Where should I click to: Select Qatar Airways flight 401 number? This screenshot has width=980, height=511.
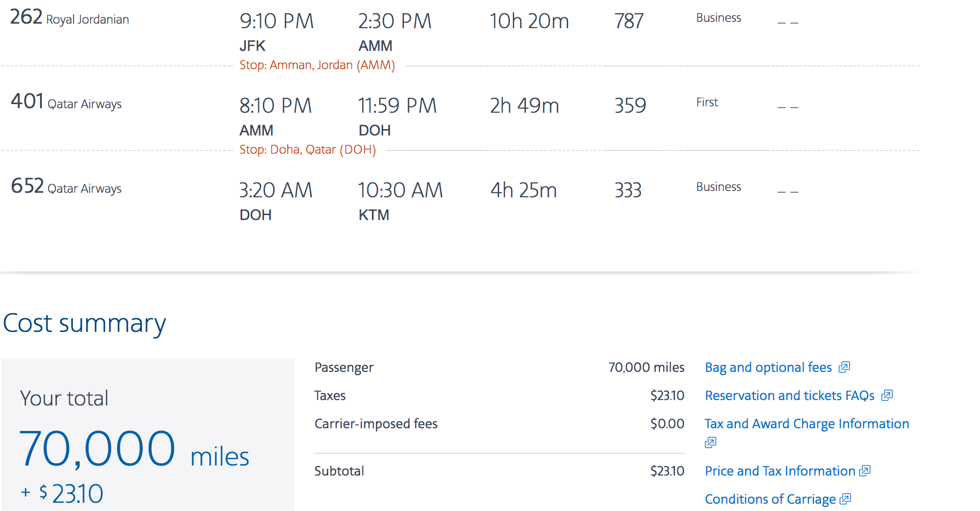click(x=27, y=101)
